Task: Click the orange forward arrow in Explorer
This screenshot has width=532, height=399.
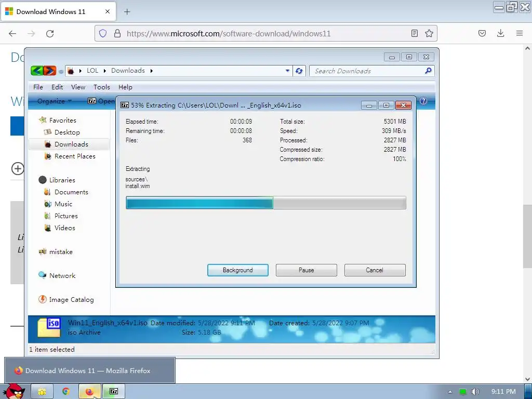Action: [50, 71]
